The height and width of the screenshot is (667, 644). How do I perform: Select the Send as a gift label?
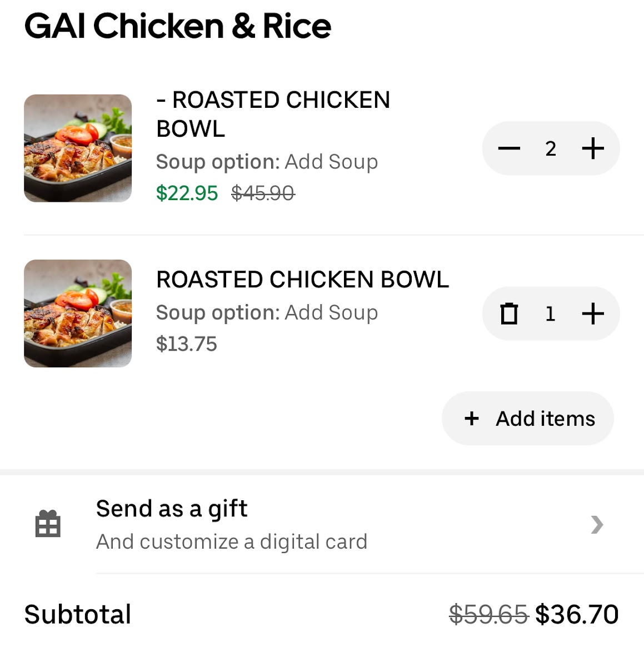point(172,509)
